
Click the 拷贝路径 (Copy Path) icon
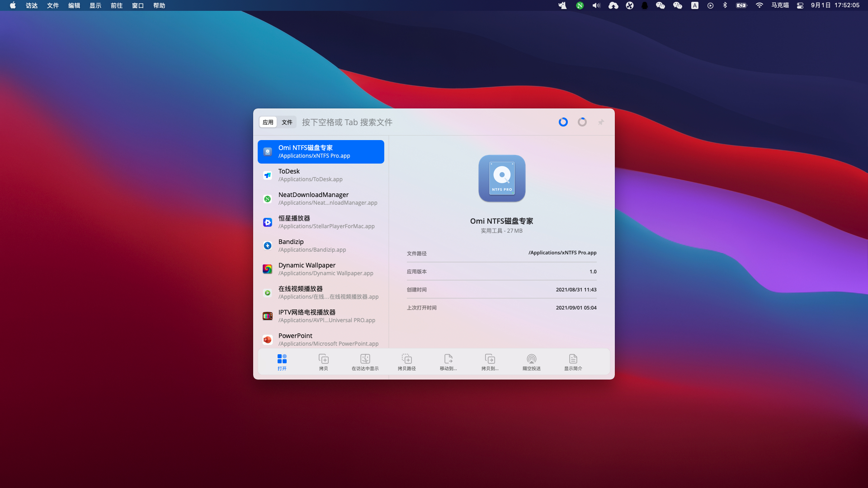click(406, 359)
